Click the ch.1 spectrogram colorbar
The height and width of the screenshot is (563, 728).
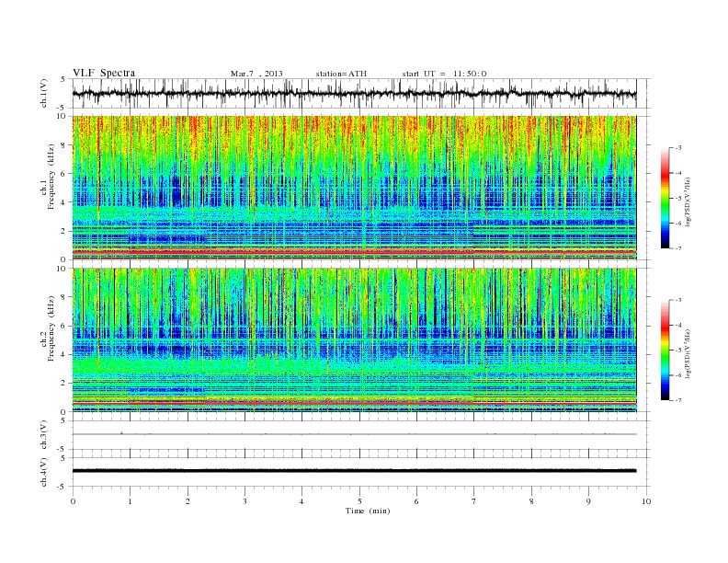[x=665, y=198]
